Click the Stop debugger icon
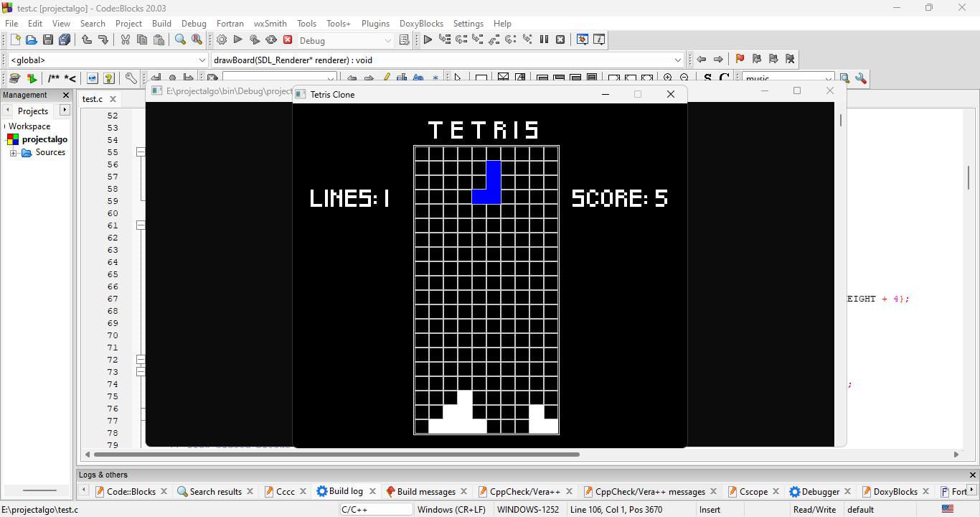 (x=560, y=40)
